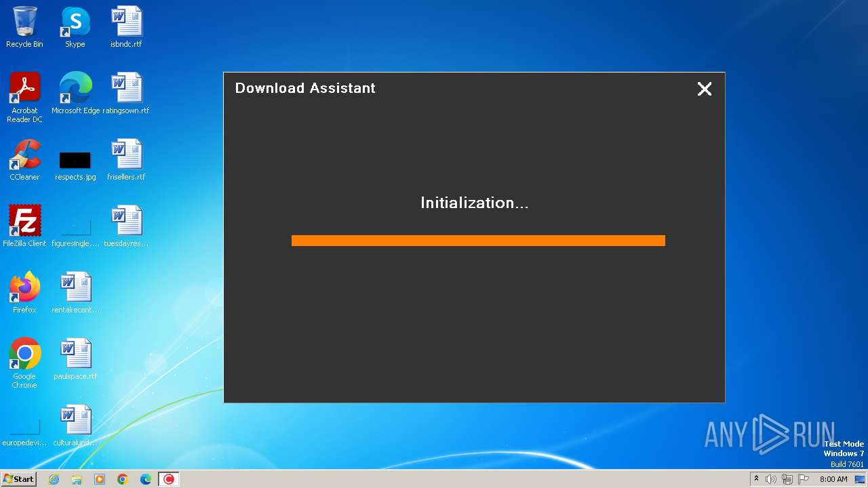Image resolution: width=868 pixels, height=488 pixels.
Task: Select the Microsoft Edge desktop shortcut
Action: (75, 94)
